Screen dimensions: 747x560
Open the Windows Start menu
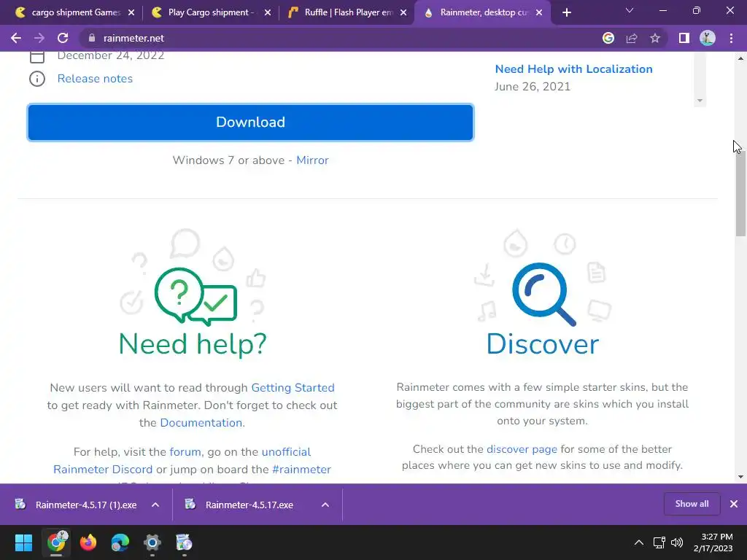pos(24,542)
